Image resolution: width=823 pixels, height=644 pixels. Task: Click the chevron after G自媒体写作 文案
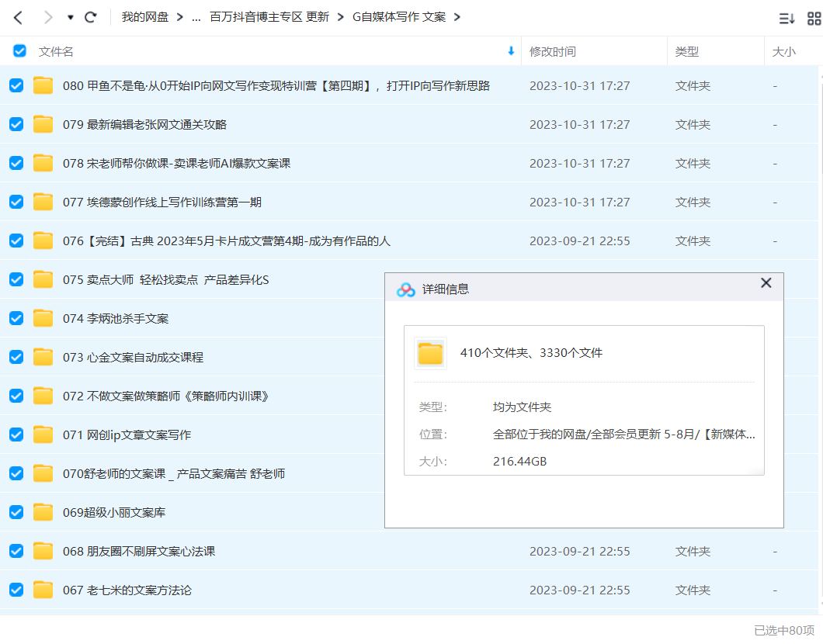[x=457, y=17]
